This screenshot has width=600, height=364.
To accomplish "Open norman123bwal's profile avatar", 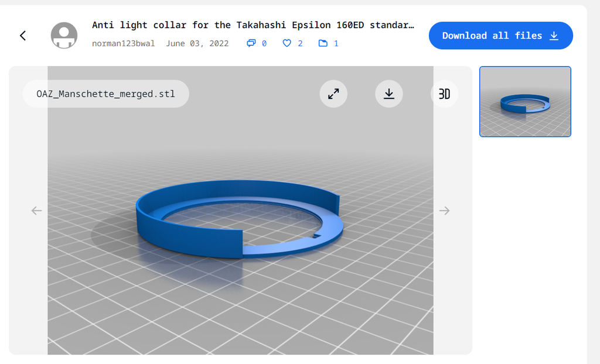I will click(64, 36).
